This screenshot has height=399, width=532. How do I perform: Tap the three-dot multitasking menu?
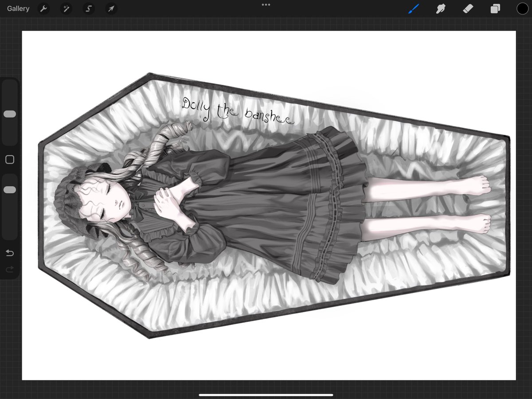(266, 4)
